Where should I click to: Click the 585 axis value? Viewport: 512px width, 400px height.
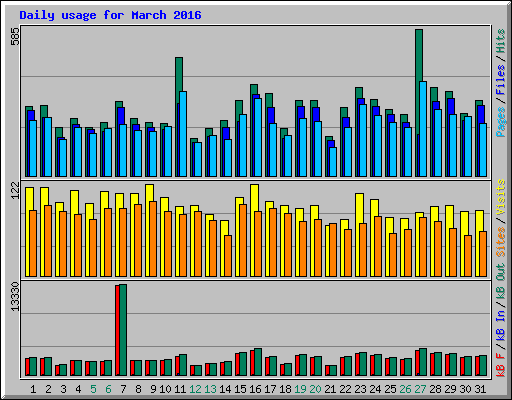[15, 36]
